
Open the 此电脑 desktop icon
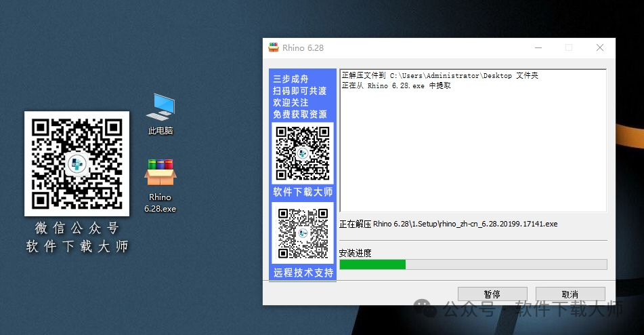pos(160,114)
